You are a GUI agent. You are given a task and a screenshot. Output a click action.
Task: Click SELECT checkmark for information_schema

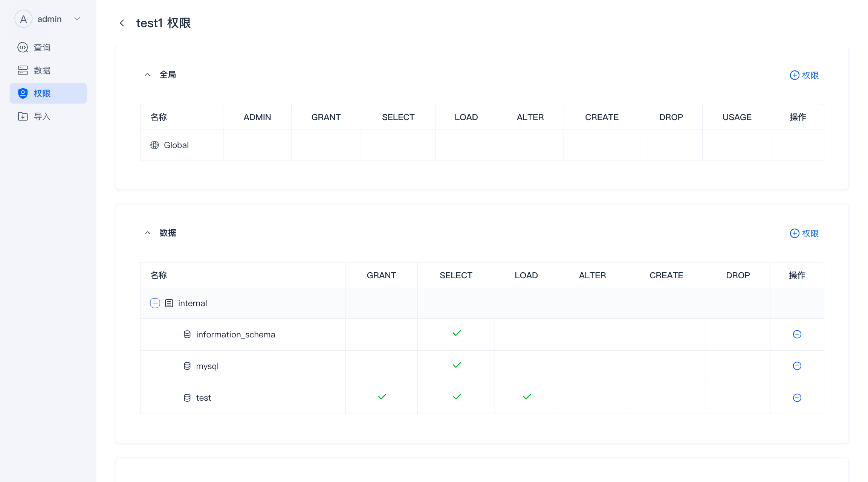click(457, 333)
